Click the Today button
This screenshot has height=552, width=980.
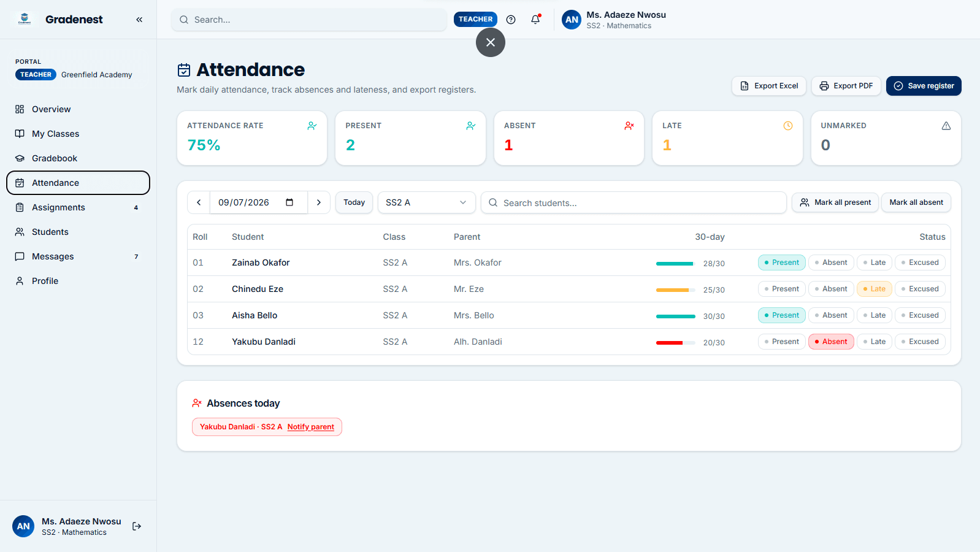point(354,202)
